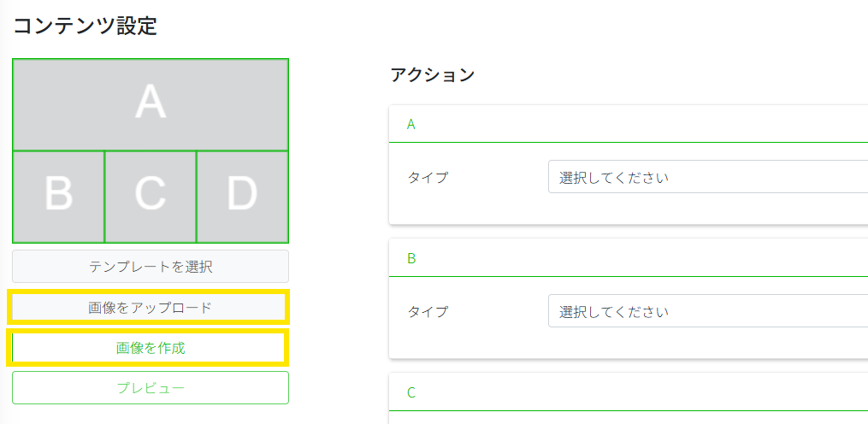
Task: Click the action C card body
Action: pyautogui.click(x=628, y=417)
